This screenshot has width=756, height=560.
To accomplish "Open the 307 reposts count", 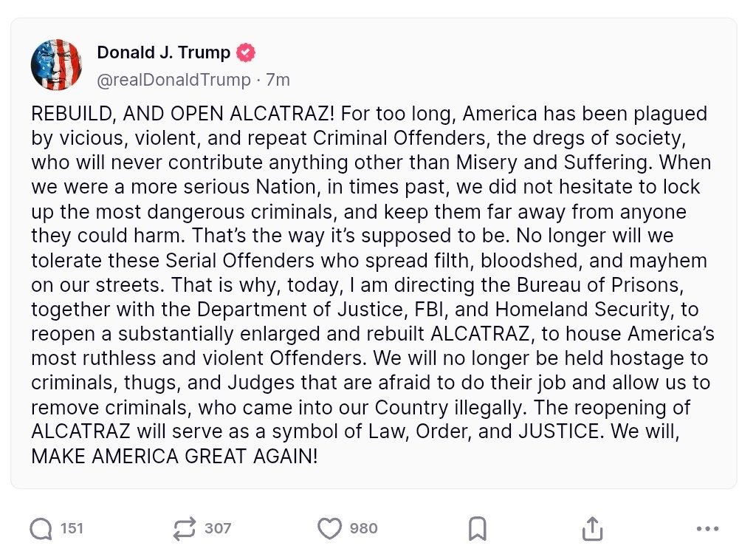I will (x=218, y=529).
